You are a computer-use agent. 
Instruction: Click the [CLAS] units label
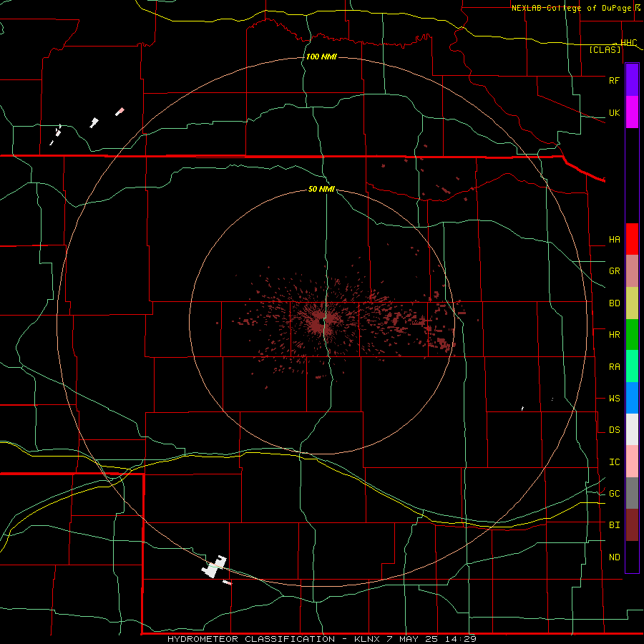tap(605, 49)
